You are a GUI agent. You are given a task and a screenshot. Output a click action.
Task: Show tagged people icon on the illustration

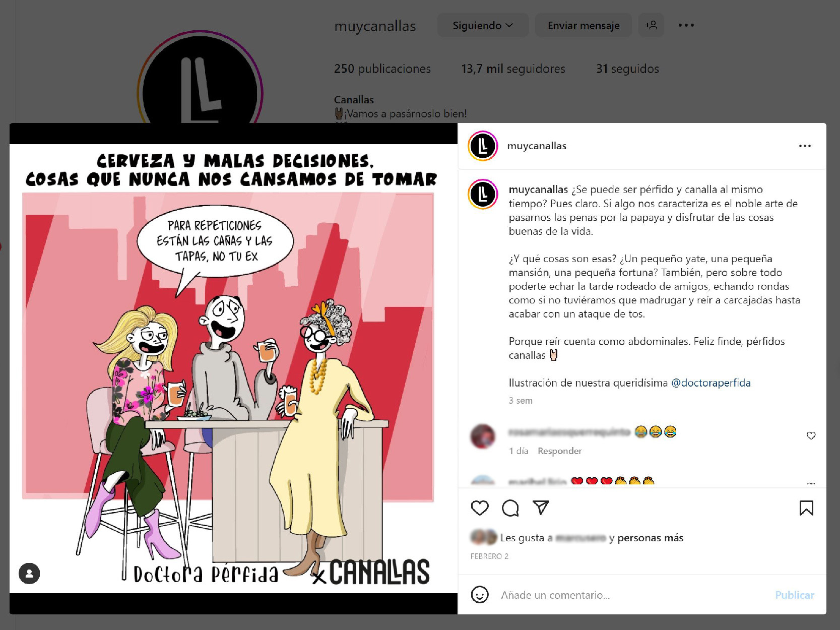[29, 574]
